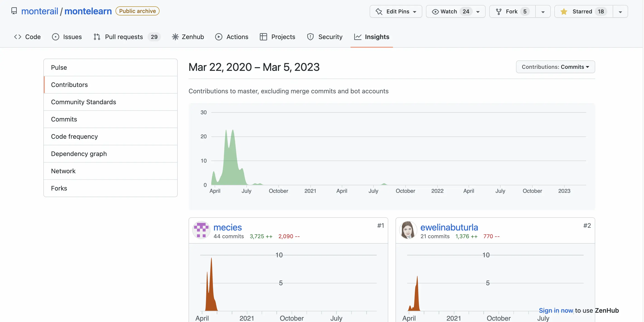644x322 pixels.
Task: Click the 1,376 ++ additions text
Action: [466, 236]
